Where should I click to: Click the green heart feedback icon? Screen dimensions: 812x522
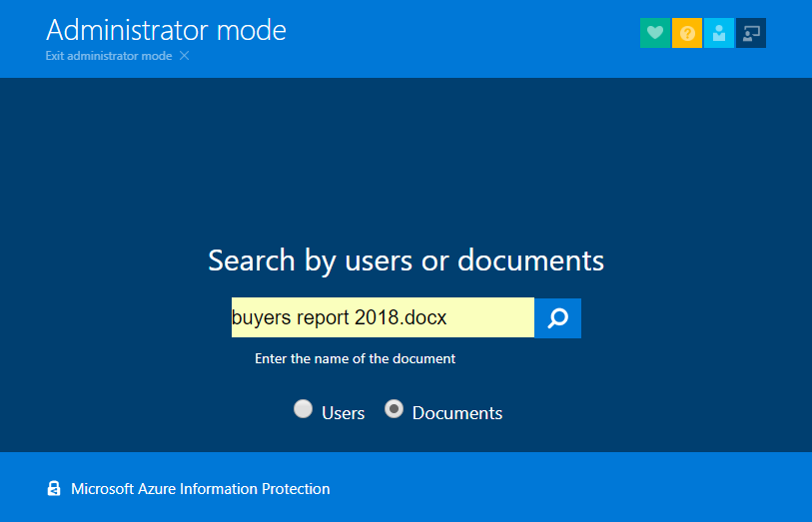tap(654, 33)
